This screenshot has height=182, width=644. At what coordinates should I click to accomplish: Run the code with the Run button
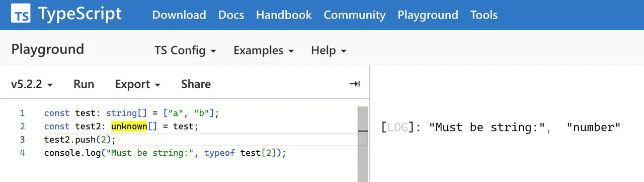(x=84, y=84)
